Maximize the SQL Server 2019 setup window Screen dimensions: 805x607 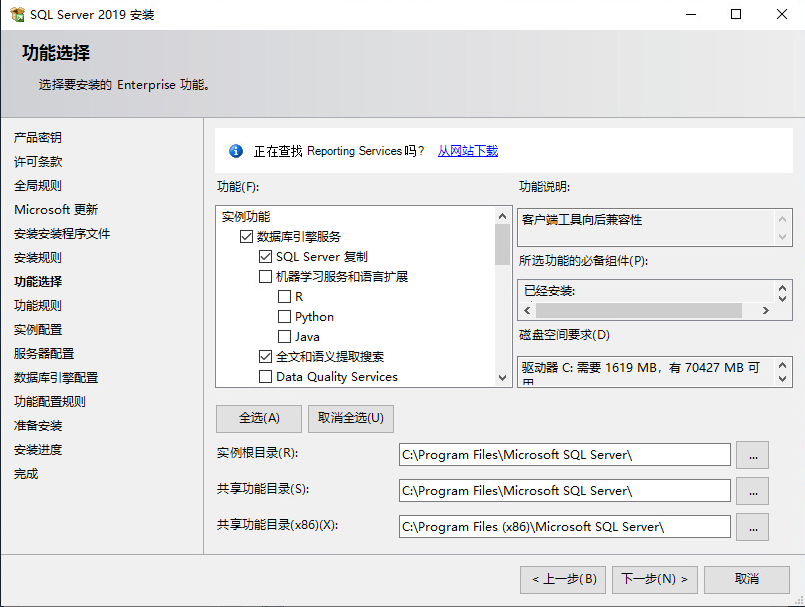736,14
